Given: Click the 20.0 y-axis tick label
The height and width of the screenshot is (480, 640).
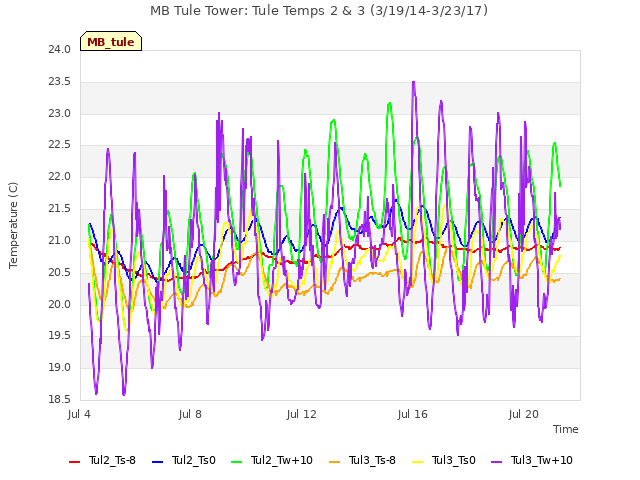Looking at the screenshot, I should tap(60, 304).
